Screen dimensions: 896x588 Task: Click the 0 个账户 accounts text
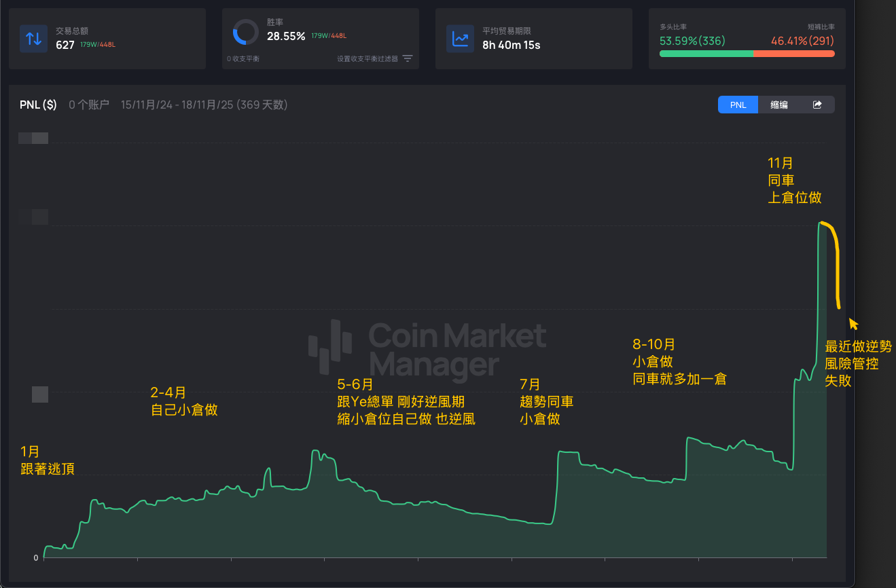[x=89, y=105]
